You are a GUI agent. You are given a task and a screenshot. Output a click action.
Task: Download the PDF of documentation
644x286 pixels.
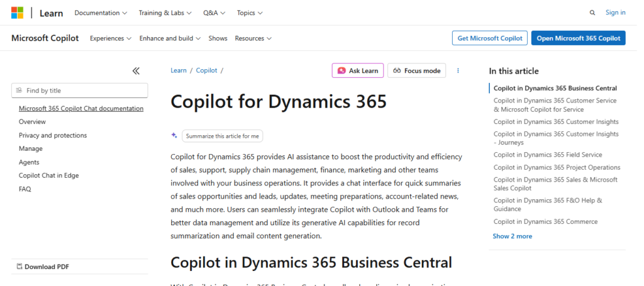point(43,267)
